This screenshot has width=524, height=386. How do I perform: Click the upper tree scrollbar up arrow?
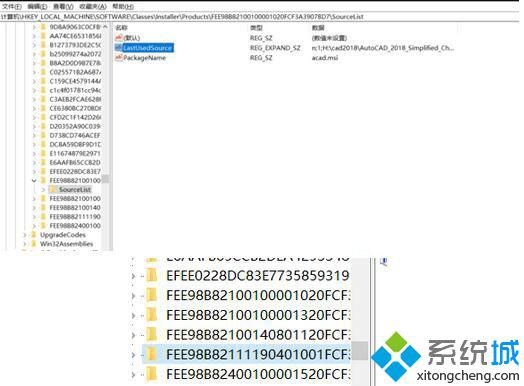[x=105, y=27]
